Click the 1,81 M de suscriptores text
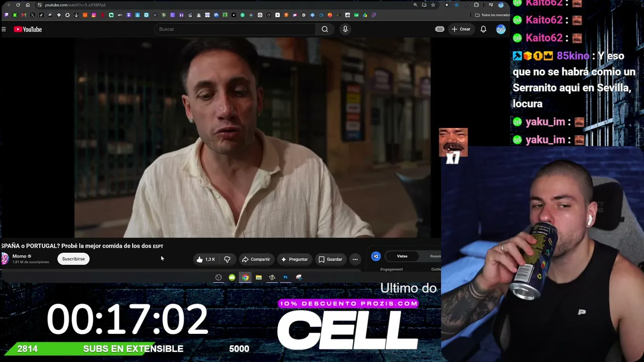The image size is (644, 362). pos(31,262)
